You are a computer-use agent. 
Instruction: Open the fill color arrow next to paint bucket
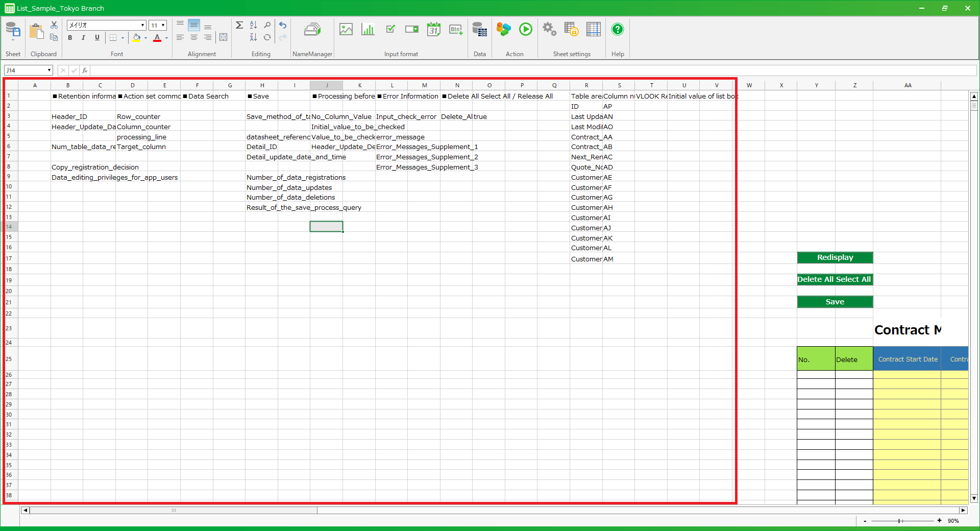[x=146, y=38]
